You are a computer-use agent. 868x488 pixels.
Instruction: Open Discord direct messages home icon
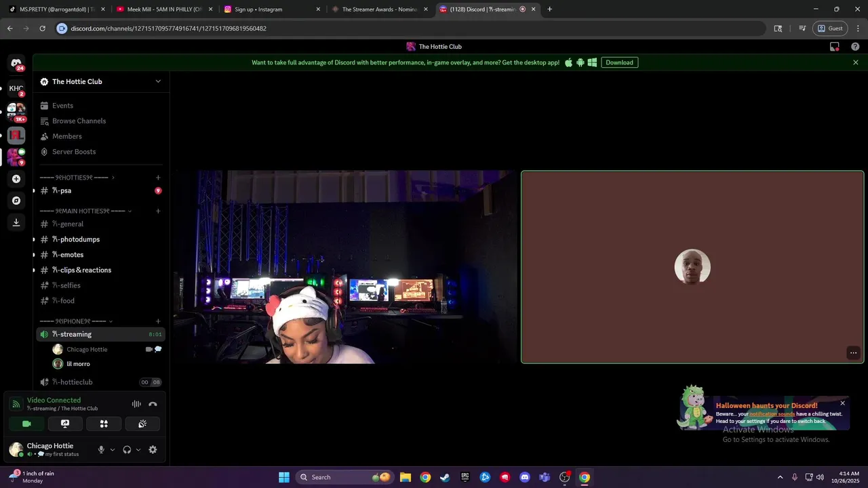pyautogui.click(x=16, y=63)
